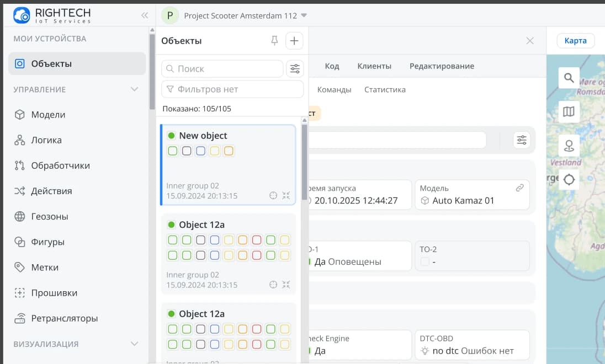
Task: Collapse the УПРАВЛЕНИЕ section
Action: [x=134, y=89]
